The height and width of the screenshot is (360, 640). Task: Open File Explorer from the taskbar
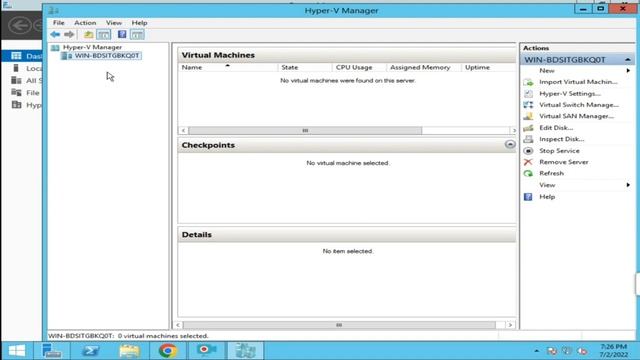(x=129, y=351)
